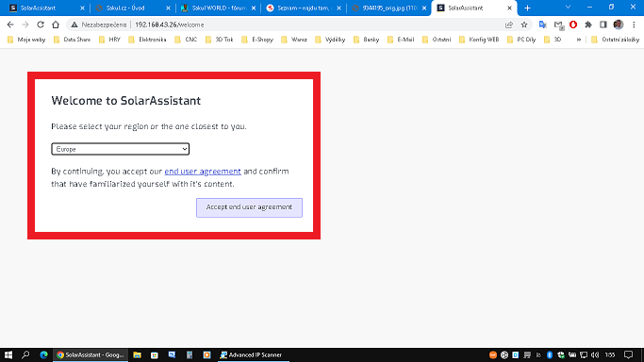Share this page via share icon
This screenshot has width=644, height=362.
point(509,25)
